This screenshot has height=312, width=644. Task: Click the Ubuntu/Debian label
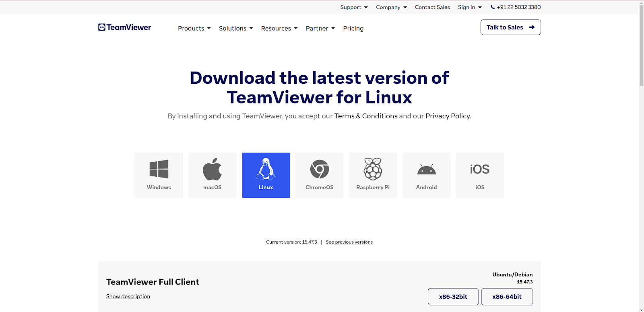pyautogui.click(x=512, y=275)
